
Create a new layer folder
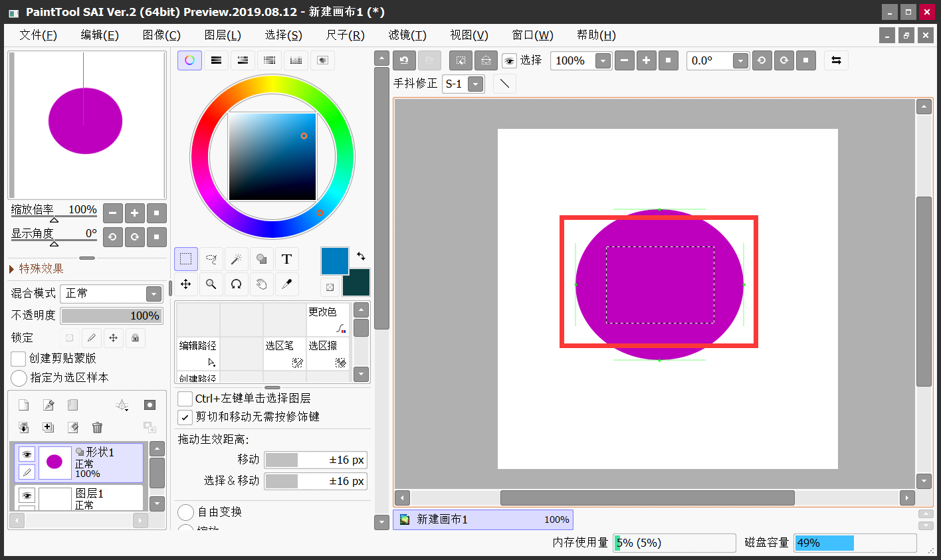(73, 405)
